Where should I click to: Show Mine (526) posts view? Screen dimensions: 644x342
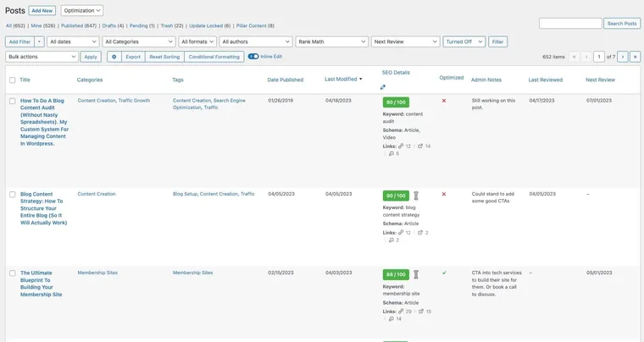(43, 25)
